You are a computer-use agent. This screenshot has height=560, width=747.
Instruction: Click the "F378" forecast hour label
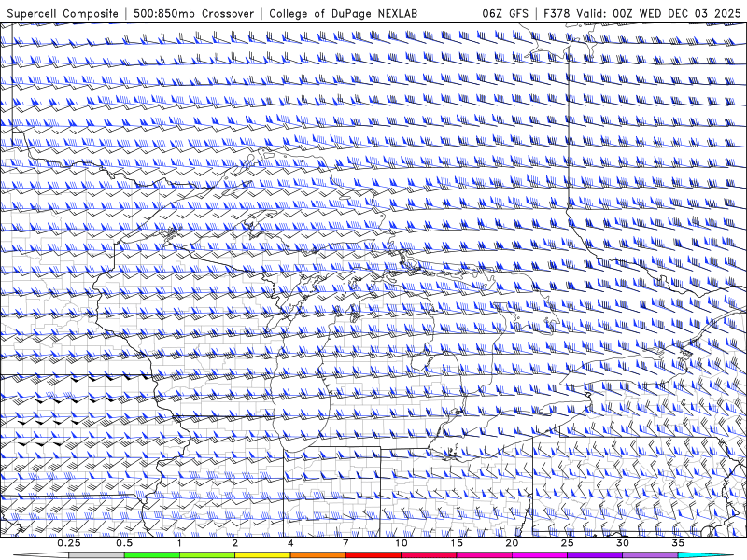coord(557,13)
